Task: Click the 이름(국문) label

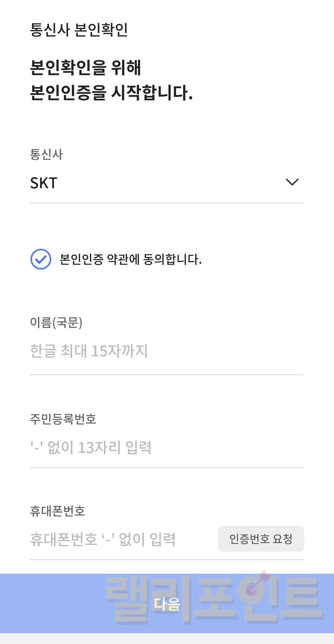Action: tap(56, 323)
